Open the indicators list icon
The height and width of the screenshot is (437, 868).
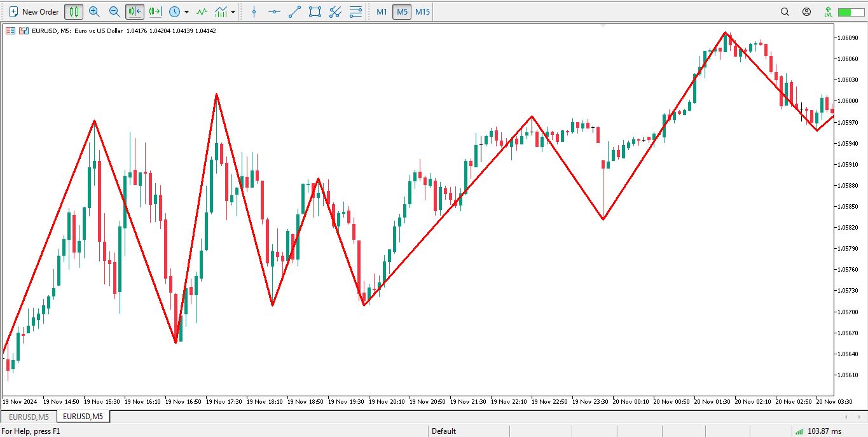coord(202,11)
